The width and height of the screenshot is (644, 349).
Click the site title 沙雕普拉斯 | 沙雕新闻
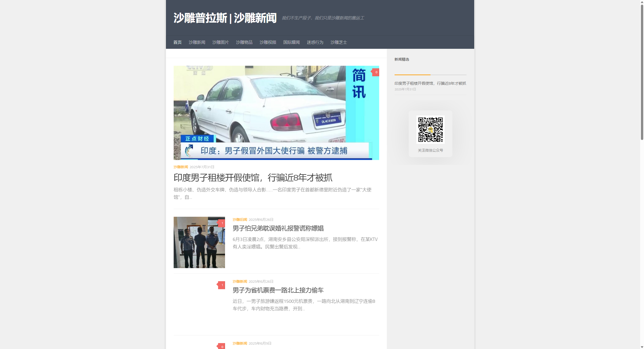tap(225, 18)
